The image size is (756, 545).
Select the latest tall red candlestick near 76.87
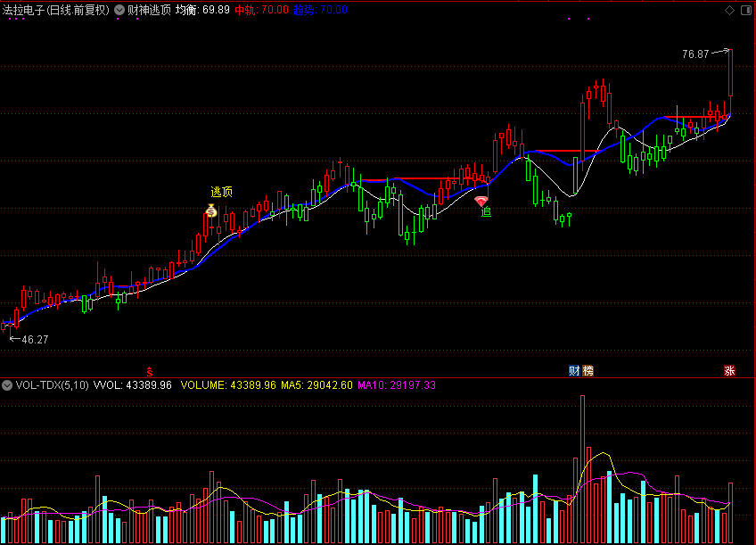point(730,72)
